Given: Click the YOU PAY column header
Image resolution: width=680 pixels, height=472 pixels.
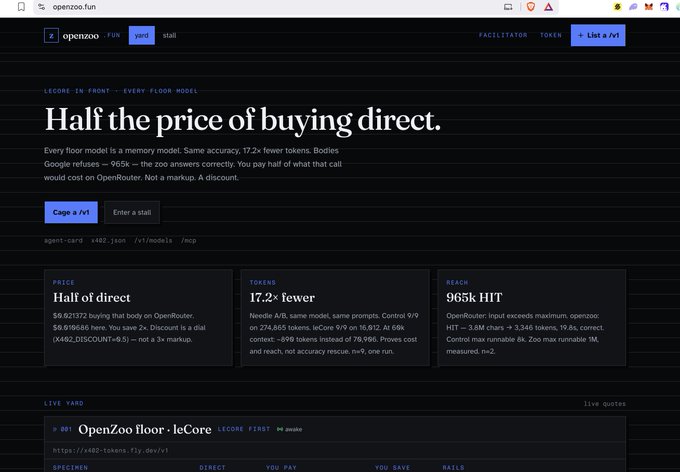Looking at the screenshot, I should (x=281, y=468).
